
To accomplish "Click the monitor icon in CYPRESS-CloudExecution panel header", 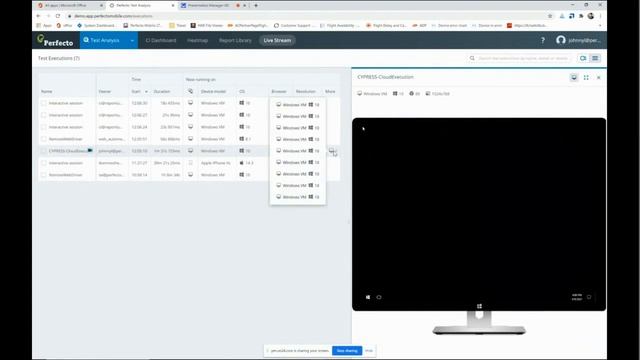I will click(x=574, y=78).
